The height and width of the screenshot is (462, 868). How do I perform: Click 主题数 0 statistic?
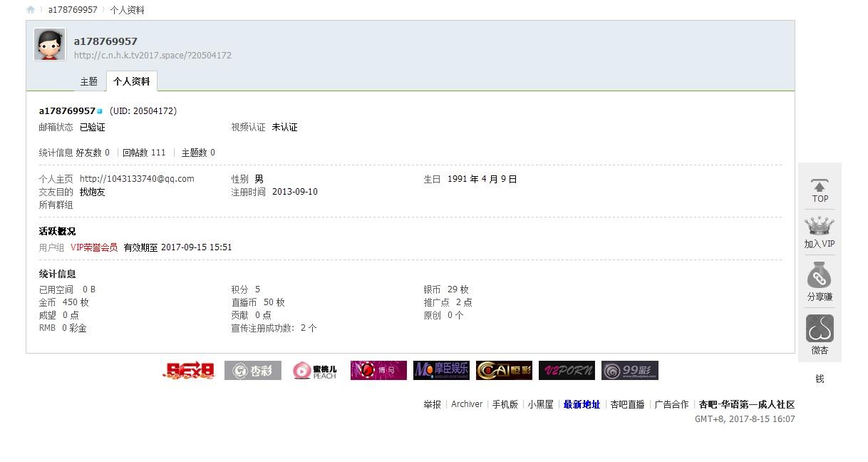click(x=198, y=153)
